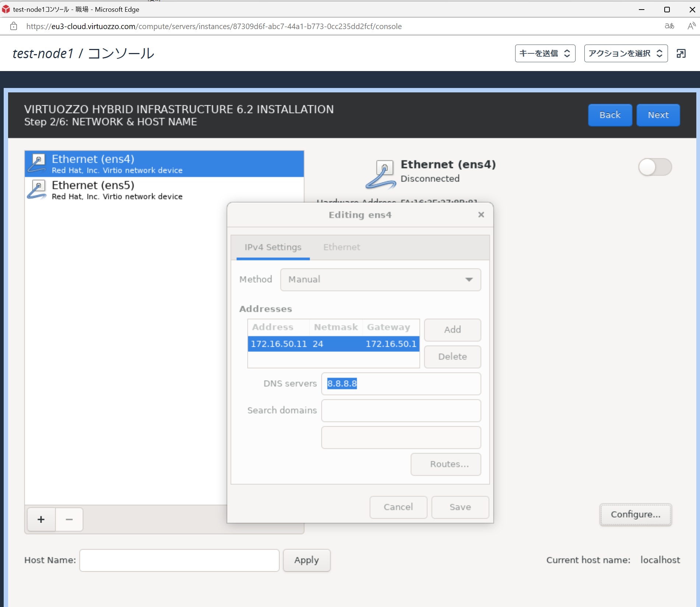Click the Netmask column header
700x607 pixels.
(336, 327)
